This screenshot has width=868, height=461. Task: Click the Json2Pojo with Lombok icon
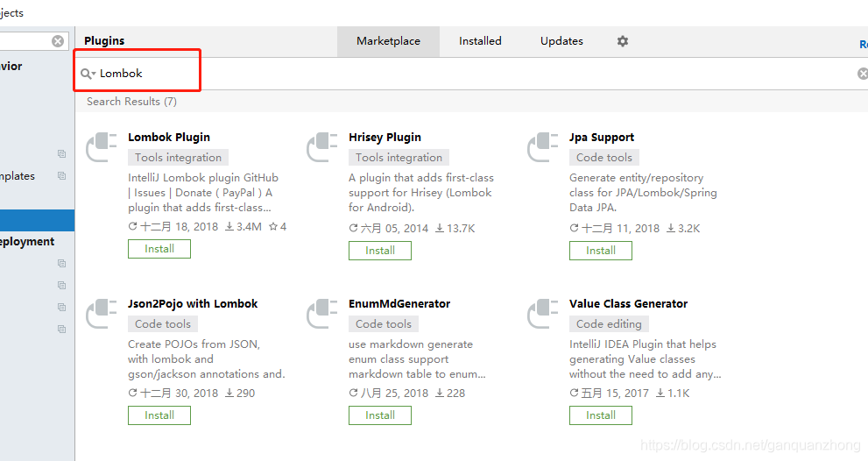(102, 314)
